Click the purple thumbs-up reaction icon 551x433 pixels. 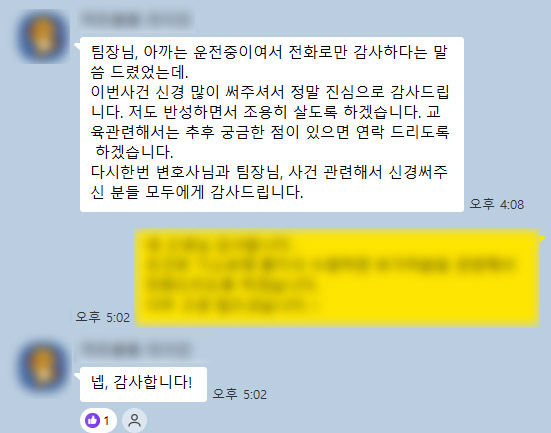point(92,420)
